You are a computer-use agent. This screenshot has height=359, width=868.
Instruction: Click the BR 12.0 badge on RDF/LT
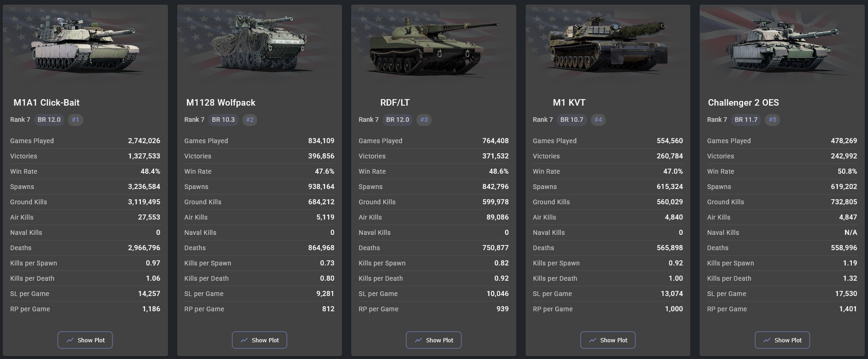click(x=397, y=120)
